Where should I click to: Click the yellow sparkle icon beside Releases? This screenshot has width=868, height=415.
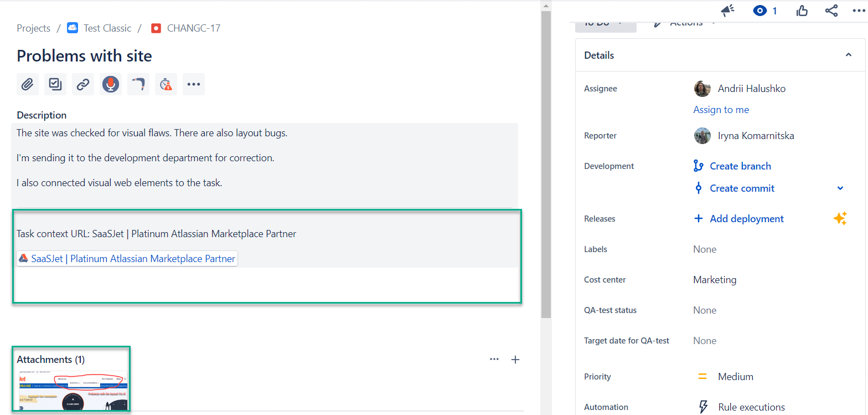coord(840,218)
